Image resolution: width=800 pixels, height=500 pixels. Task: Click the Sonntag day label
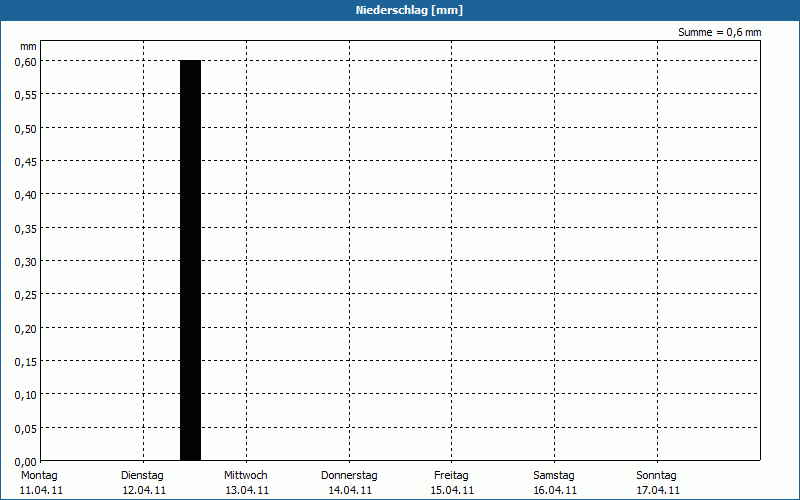(x=657, y=475)
